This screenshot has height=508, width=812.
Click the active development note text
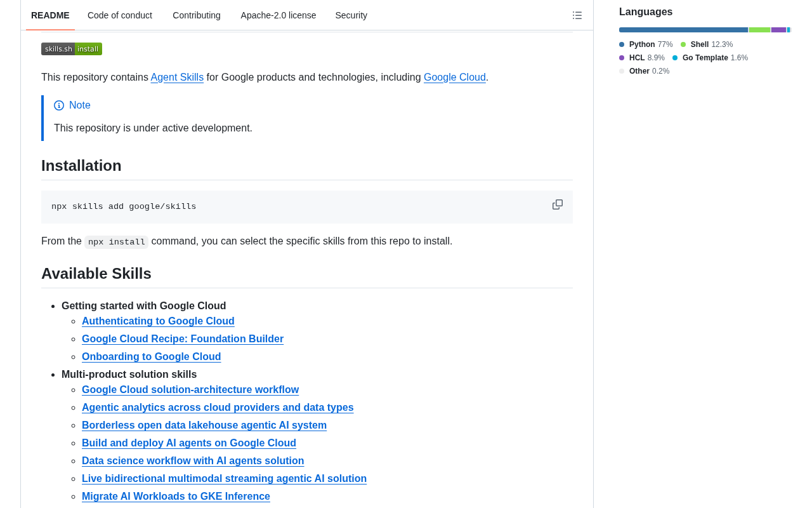[x=153, y=128]
